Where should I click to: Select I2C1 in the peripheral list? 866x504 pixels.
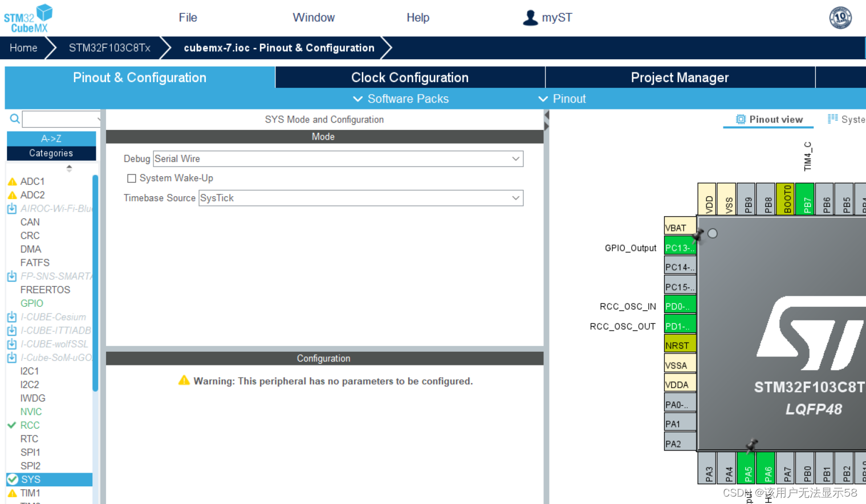point(30,371)
